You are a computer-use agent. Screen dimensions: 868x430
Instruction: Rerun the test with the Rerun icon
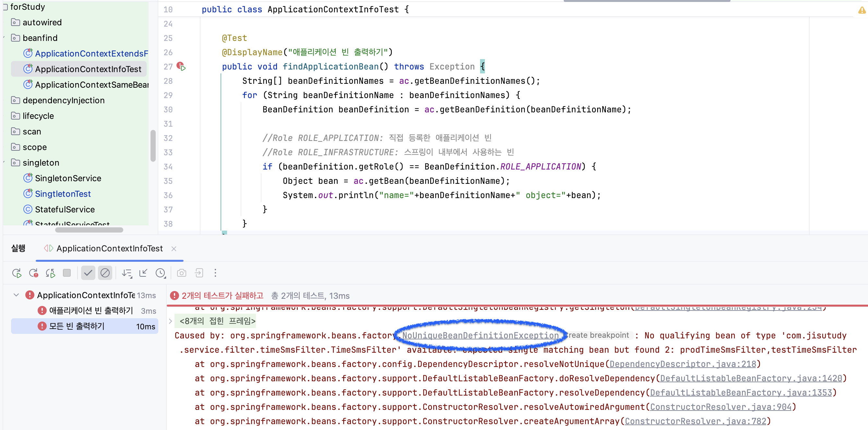coord(17,273)
